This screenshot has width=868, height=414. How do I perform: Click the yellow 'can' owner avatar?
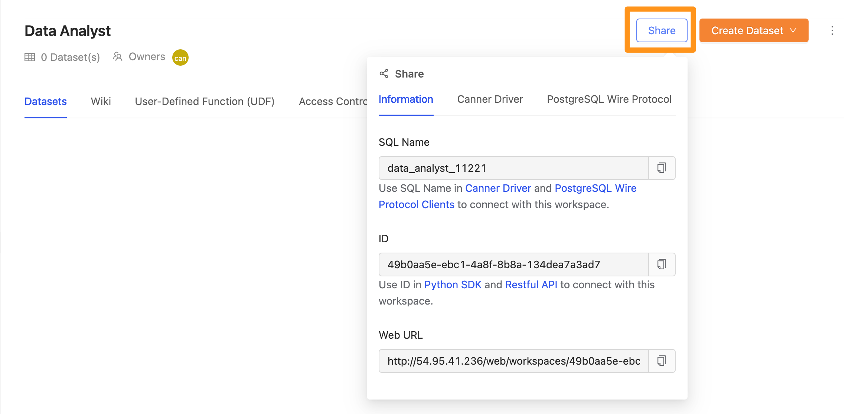[180, 57]
